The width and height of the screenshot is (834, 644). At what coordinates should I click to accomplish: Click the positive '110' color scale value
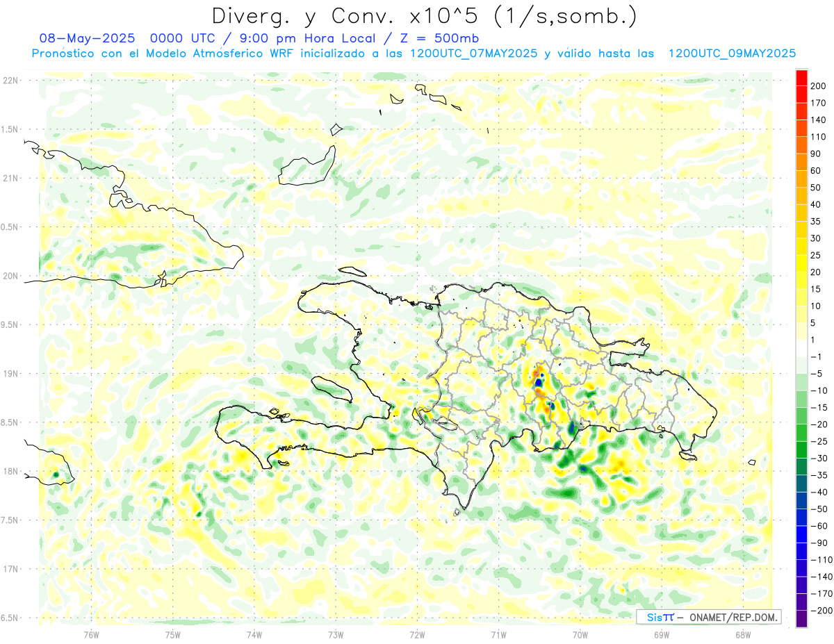pos(817,137)
